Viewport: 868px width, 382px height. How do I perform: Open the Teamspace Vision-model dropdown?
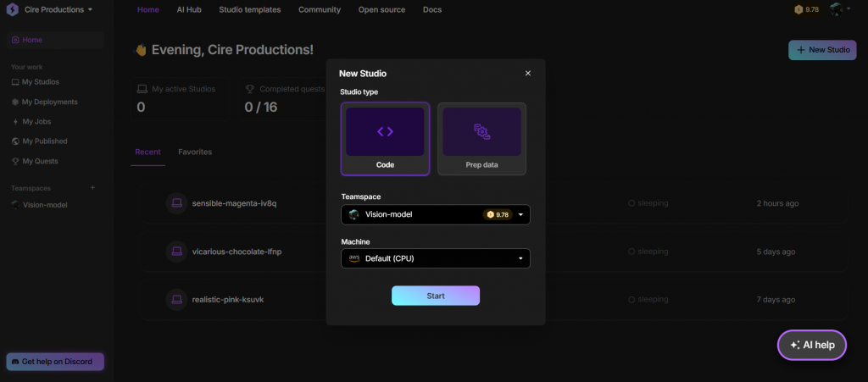click(x=435, y=214)
